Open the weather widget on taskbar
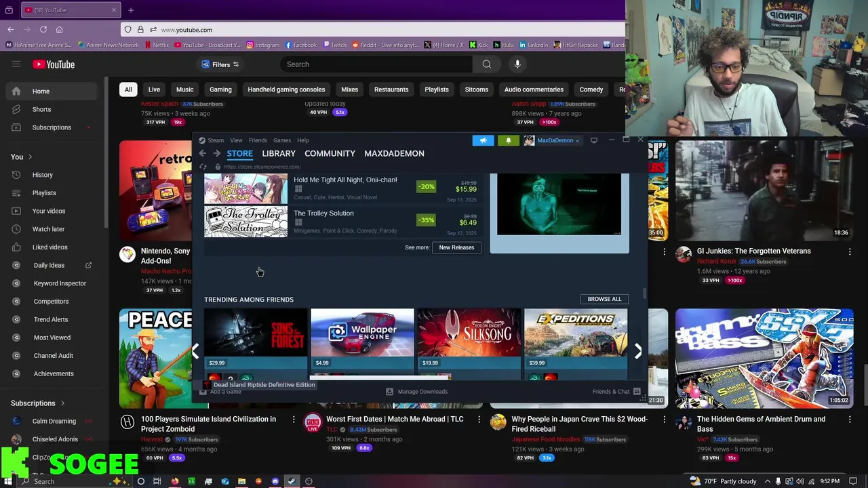Image resolution: width=868 pixels, height=488 pixels. [x=722, y=481]
